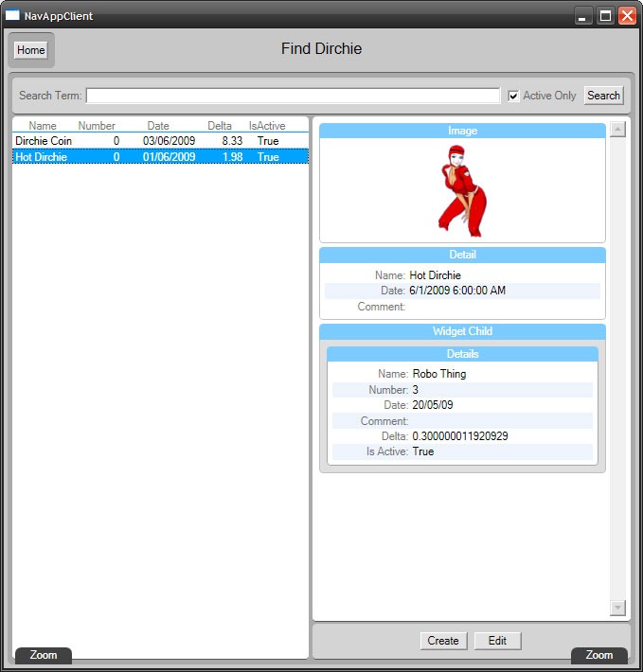Click the Hot Dirchie character image

[462, 190]
